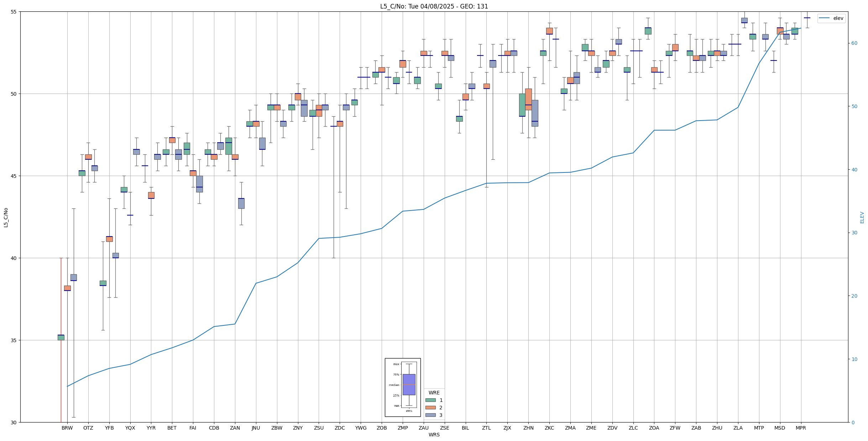Click the green WRE 1 legend swatch
This screenshot has width=868, height=441.
point(430,400)
